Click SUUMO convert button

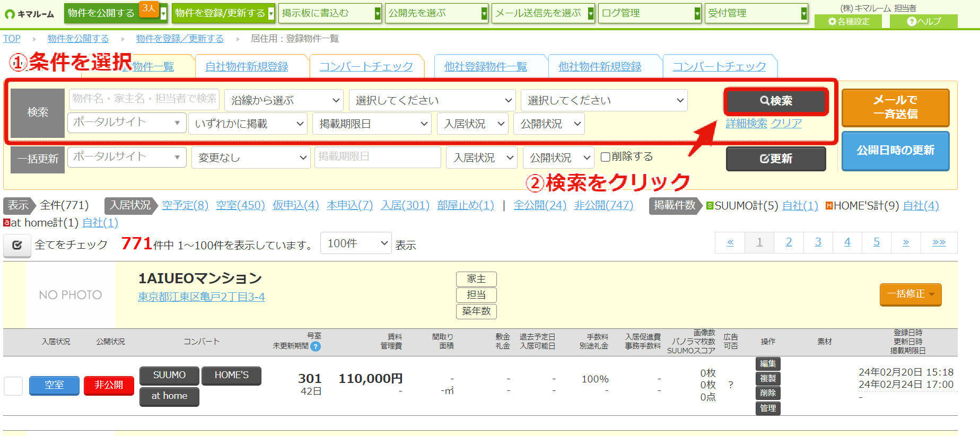click(x=169, y=376)
